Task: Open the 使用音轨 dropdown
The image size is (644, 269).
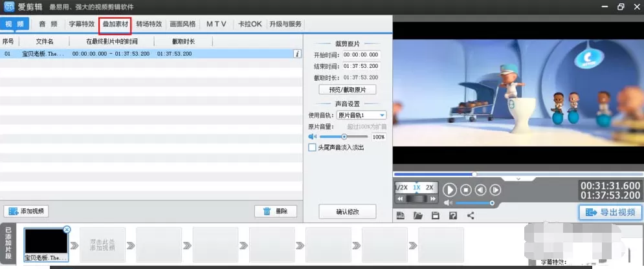Action: click(361, 115)
